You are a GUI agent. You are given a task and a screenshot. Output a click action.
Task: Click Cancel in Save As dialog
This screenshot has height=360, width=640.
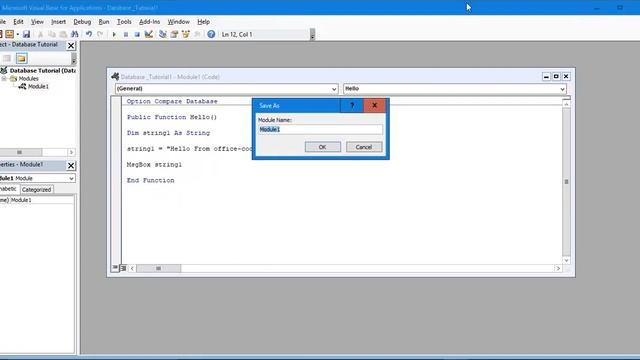[364, 147]
